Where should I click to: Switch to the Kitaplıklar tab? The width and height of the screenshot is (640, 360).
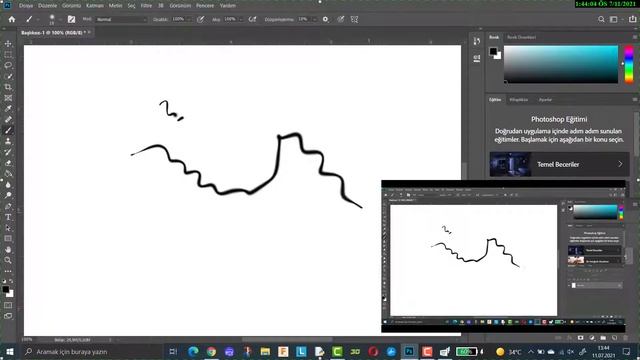pyautogui.click(x=518, y=100)
